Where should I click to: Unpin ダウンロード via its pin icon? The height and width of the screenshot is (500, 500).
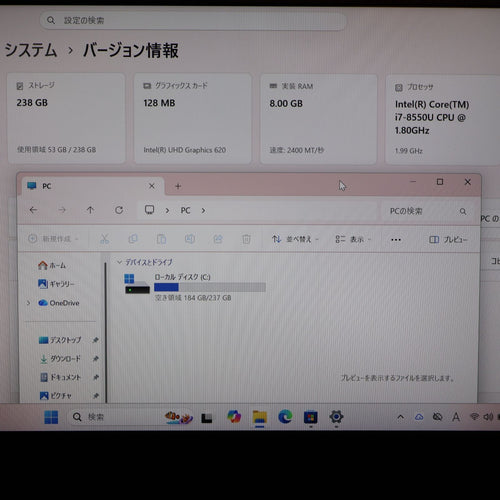[x=96, y=359]
